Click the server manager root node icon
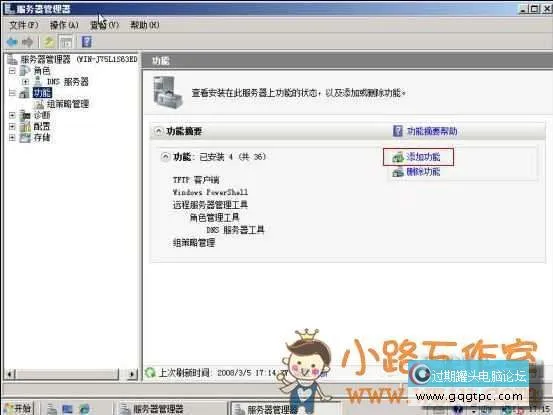 click(x=12, y=59)
